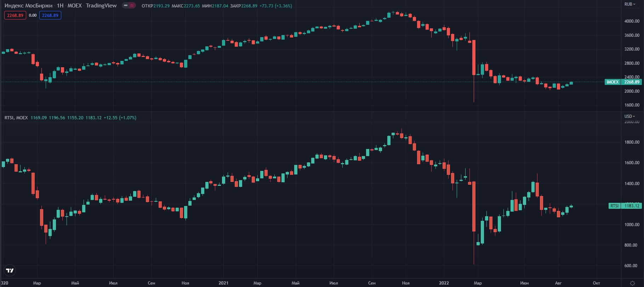The width and height of the screenshot is (644, 287).
Task: Click the 1600.00 label on upper price scale
Action: (x=632, y=105)
